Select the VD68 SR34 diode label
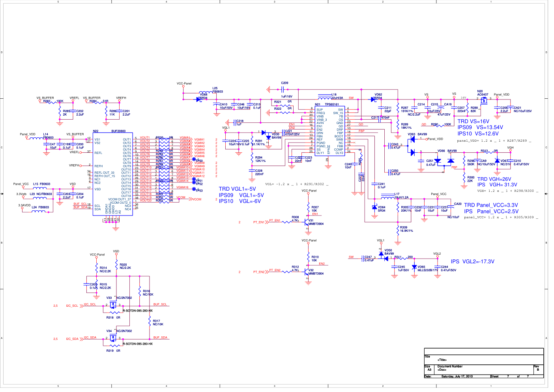554x392 pixels. 203,96
